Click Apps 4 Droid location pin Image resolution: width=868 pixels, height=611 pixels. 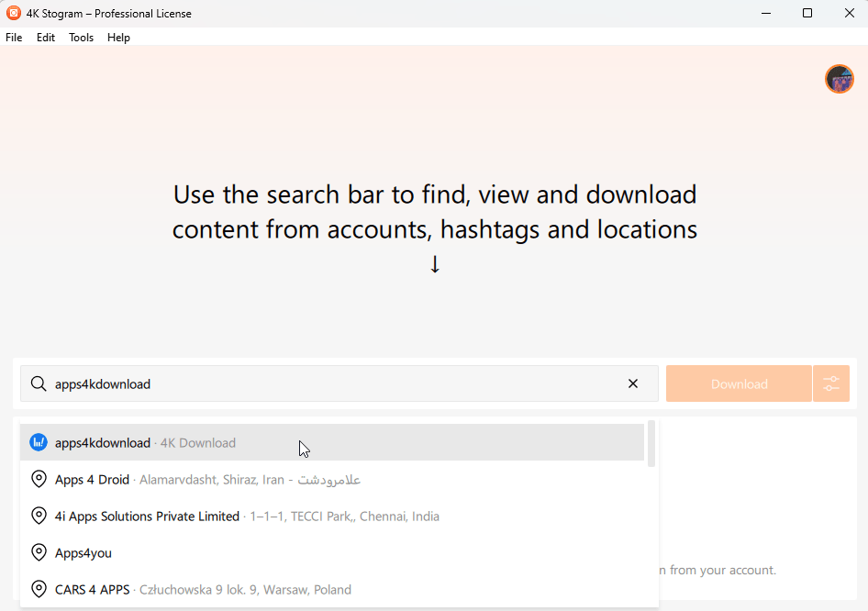39,479
